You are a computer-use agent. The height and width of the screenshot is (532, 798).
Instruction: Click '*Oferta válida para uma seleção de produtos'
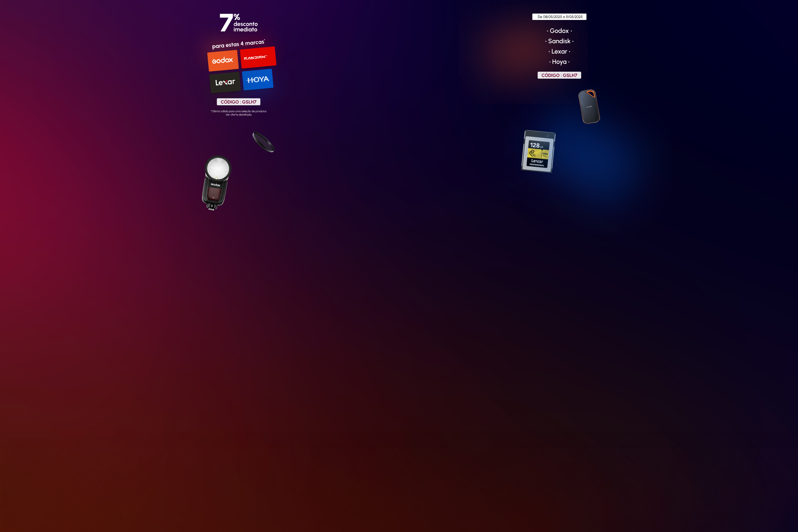click(x=239, y=111)
